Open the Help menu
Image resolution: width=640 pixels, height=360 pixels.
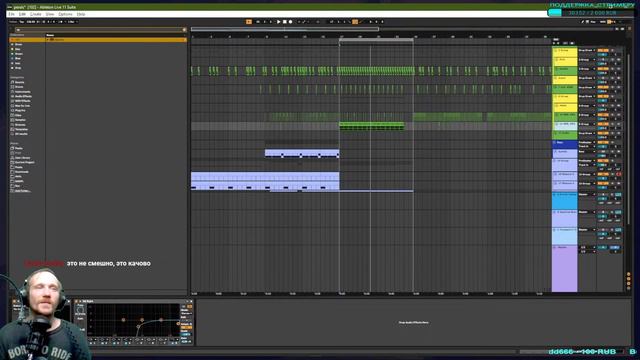pyautogui.click(x=81, y=14)
